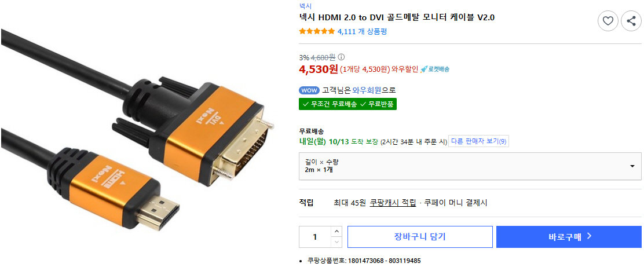Click the Rocket delivery badge icon
This screenshot has height=267, width=644.
click(x=434, y=69)
